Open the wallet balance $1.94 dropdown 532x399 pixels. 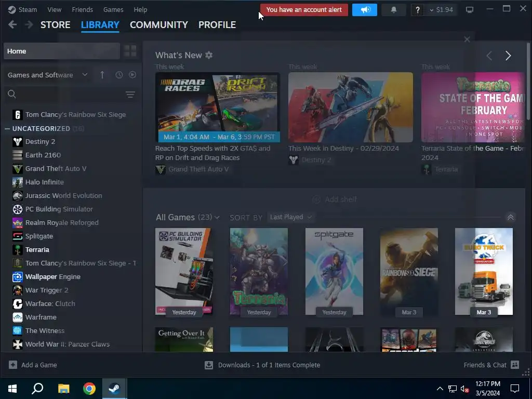pos(441,10)
